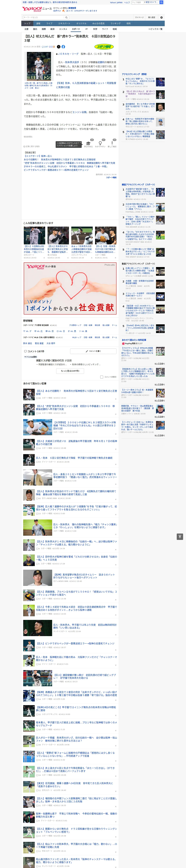Open the MLBトップ link
Viewport: 186px width, 868px height.
point(77,337)
